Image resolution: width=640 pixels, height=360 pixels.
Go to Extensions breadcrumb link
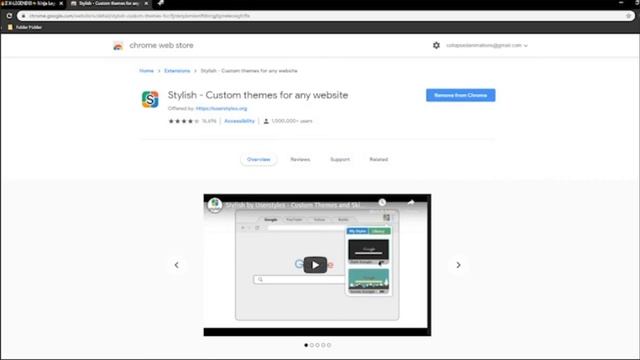coord(177,71)
